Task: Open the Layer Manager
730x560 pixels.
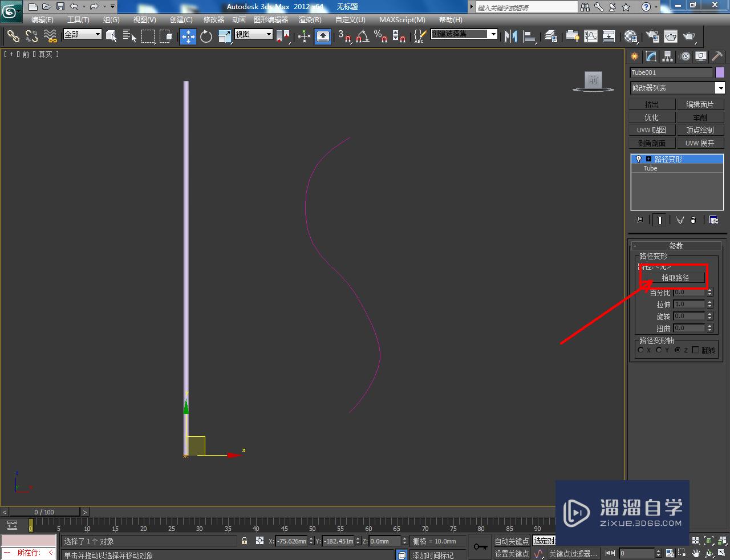Action: pyautogui.click(x=551, y=36)
